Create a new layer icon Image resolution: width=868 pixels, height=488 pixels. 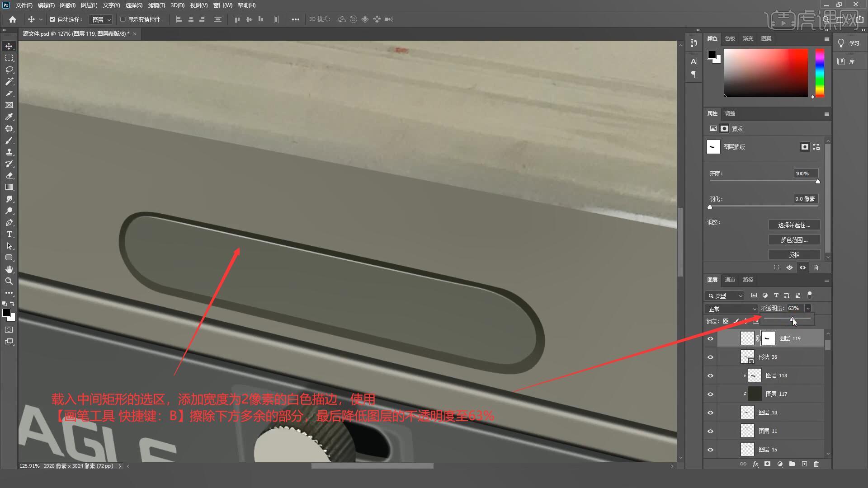(804, 464)
